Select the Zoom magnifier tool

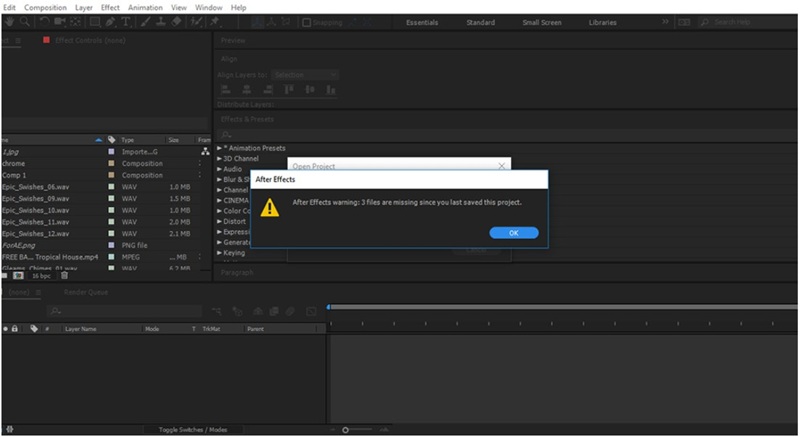[x=24, y=22]
